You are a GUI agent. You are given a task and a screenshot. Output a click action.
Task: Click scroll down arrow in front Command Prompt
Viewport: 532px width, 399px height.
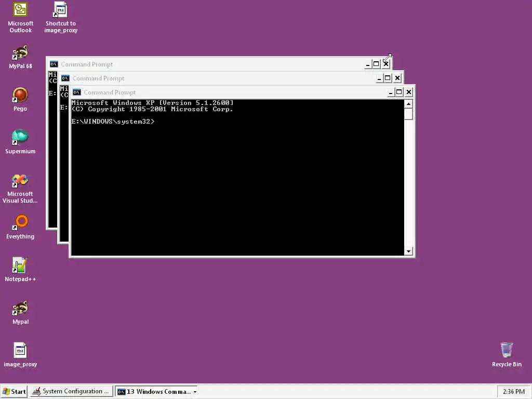(x=408, y=251)
